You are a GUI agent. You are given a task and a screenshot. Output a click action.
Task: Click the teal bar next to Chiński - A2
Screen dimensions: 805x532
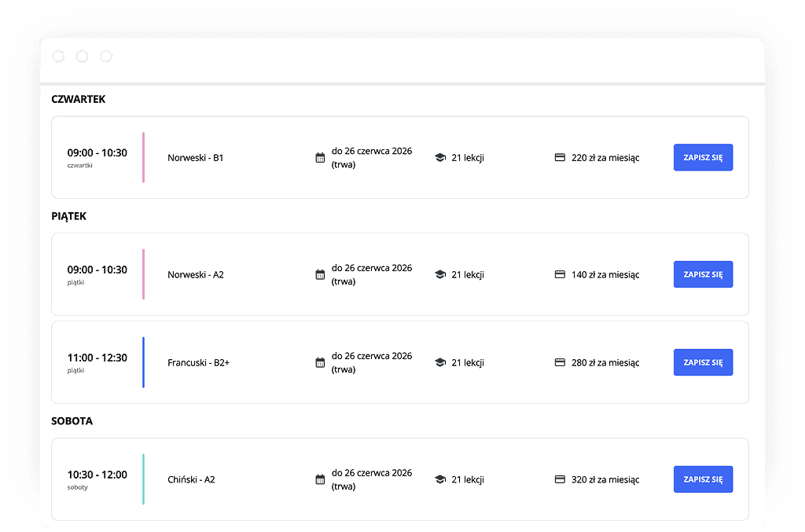click(x=143, y=479)
